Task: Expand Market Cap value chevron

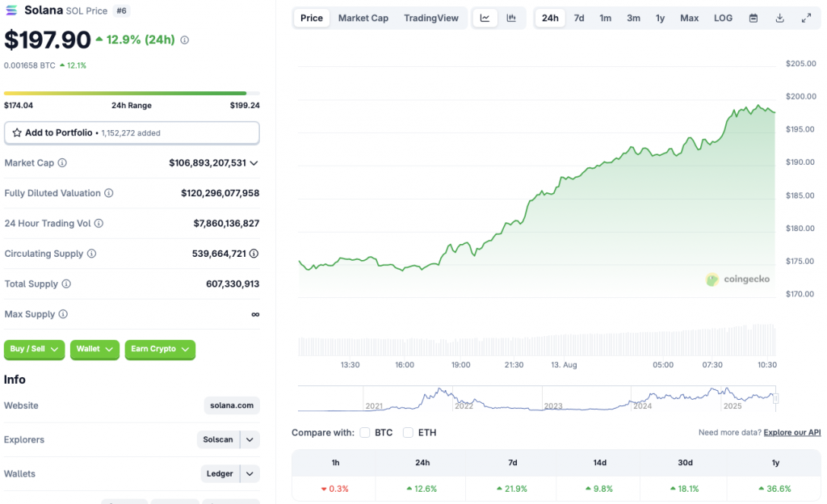Action: click(x=254, y=163)
